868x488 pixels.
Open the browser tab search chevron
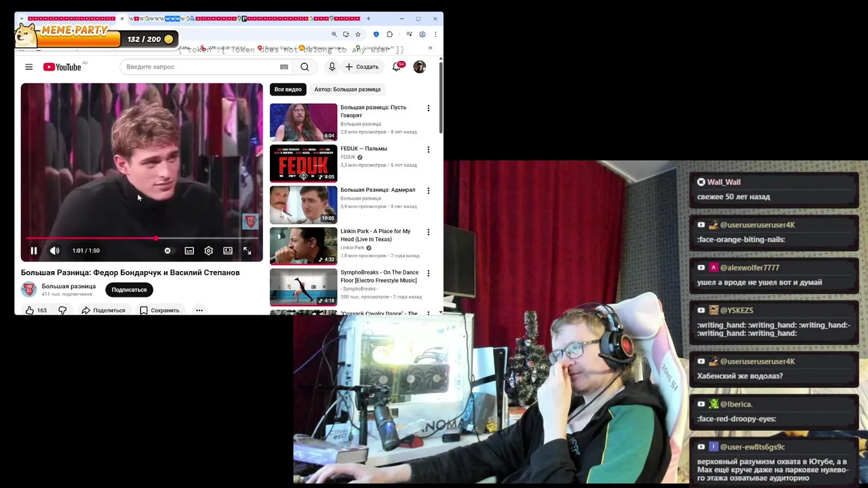point(21,18)
